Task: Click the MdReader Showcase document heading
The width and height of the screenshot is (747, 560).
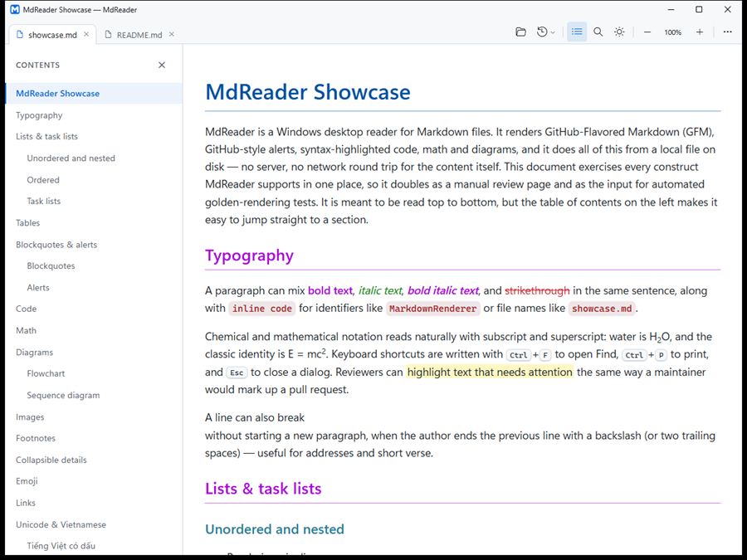Action: pyautogui.click(x=308, y=92)
